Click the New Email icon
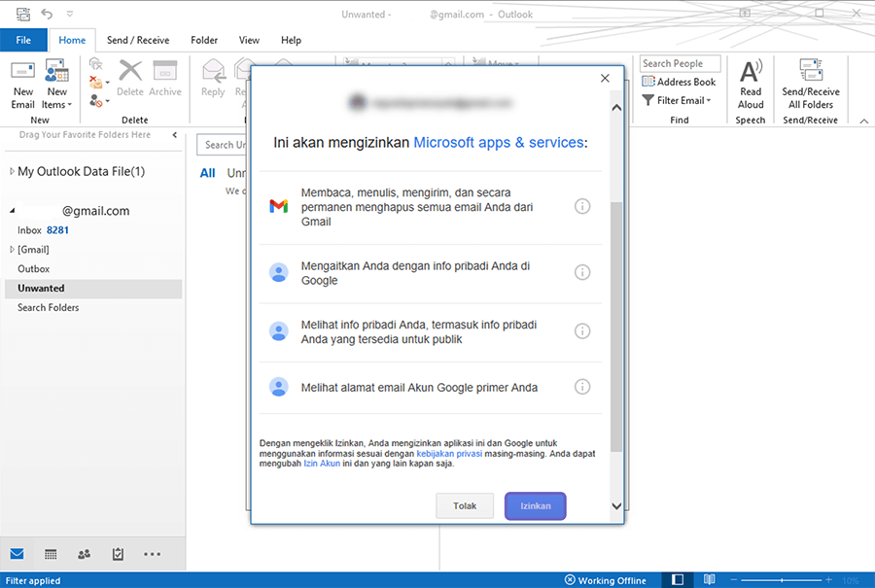875x588 pixels. click(x=23, y=85)
